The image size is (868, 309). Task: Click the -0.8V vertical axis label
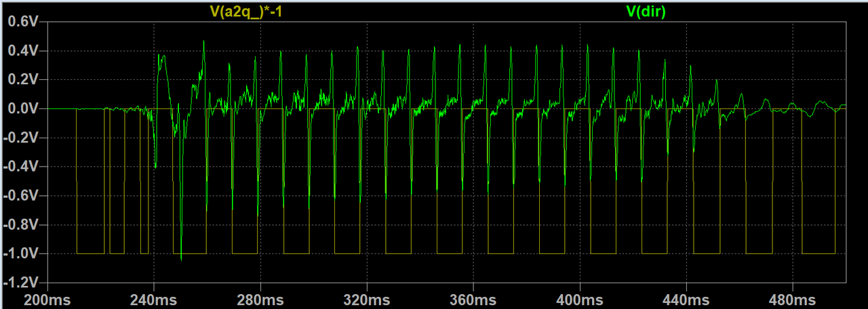pyautogui.click(x=22, y=224)
